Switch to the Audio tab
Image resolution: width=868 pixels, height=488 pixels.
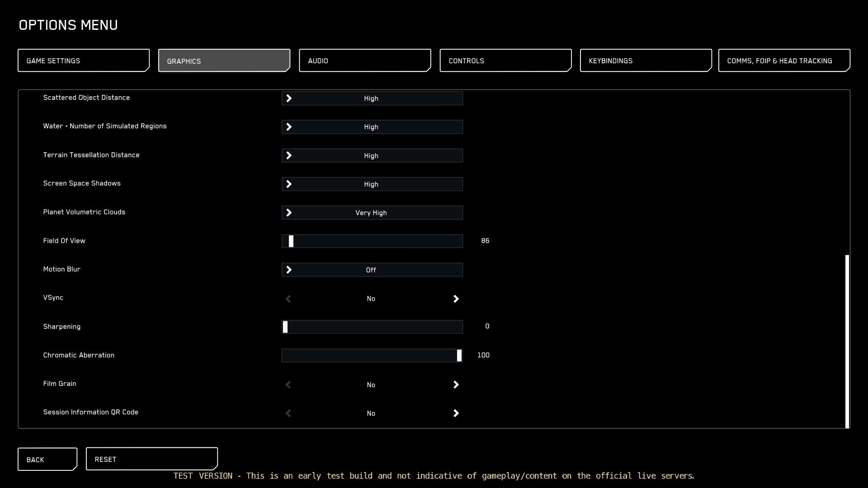[364, 61]
